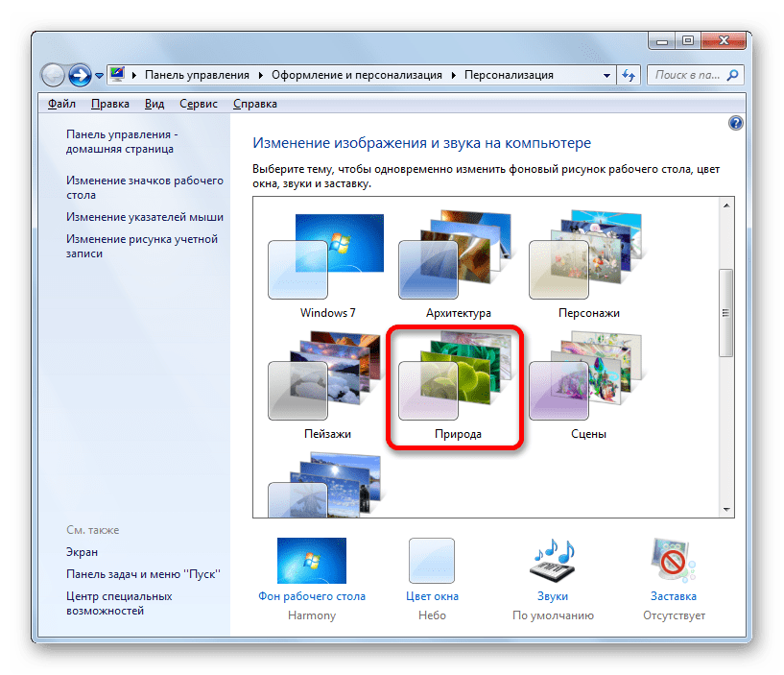Minimize the Персонализация window

tap(662, 41)
